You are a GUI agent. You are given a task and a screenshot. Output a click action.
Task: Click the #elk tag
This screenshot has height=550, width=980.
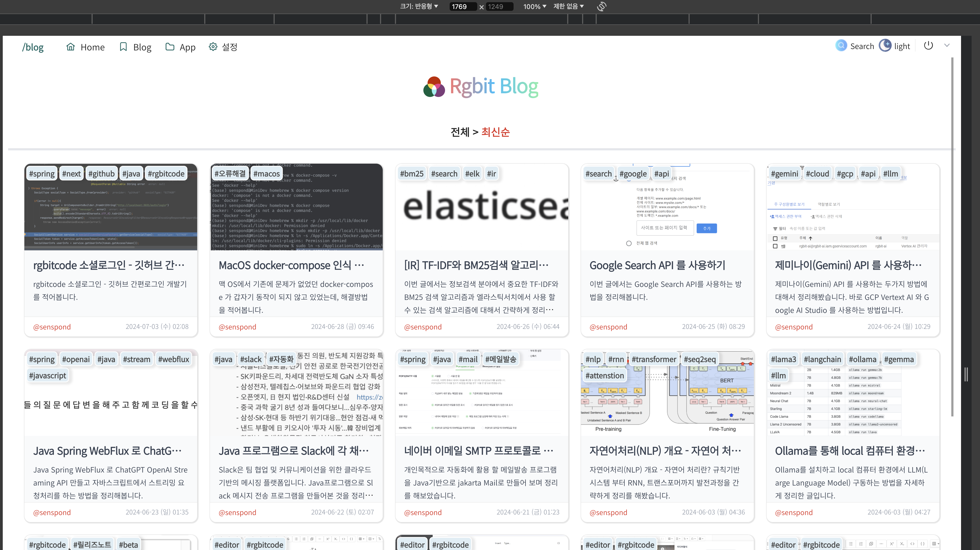472,174
